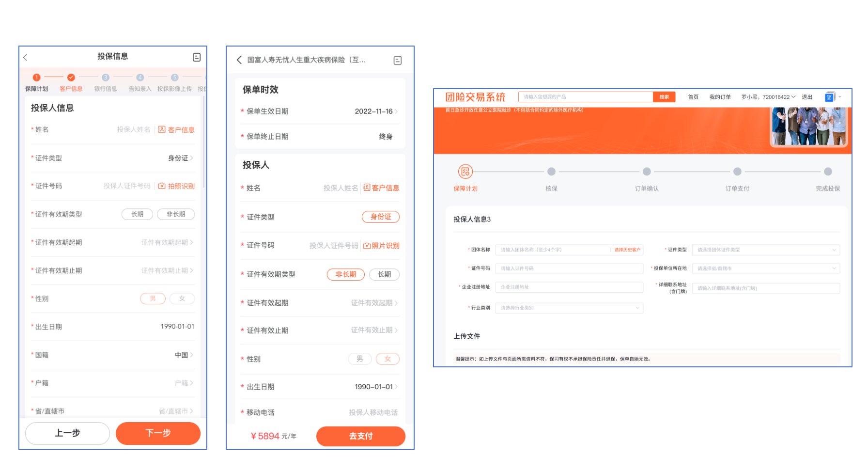The image size is (868, 473).
Task: Go to 我的订单 in top navigation
Action: pos(720,97)
